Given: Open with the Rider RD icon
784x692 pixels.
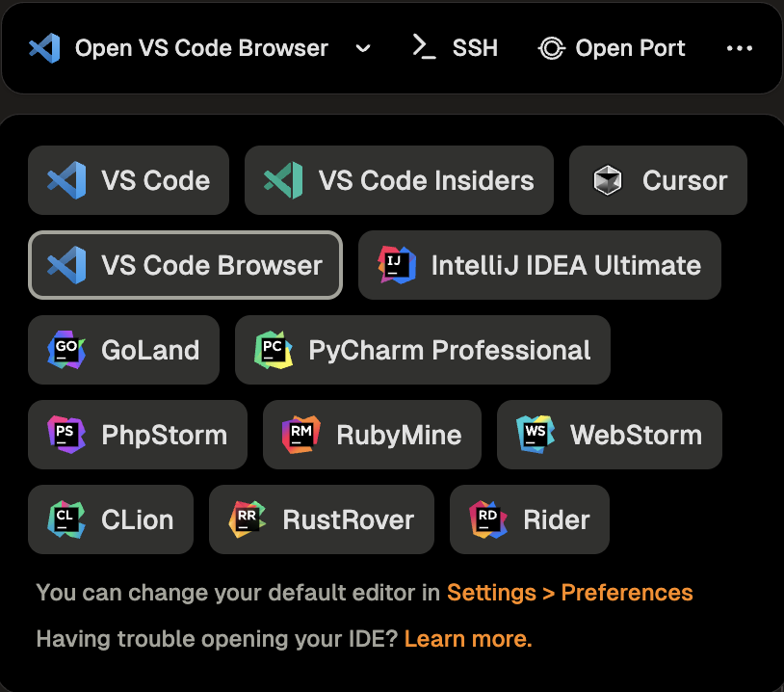Looking at the screenshot, I should pos(488,519).
